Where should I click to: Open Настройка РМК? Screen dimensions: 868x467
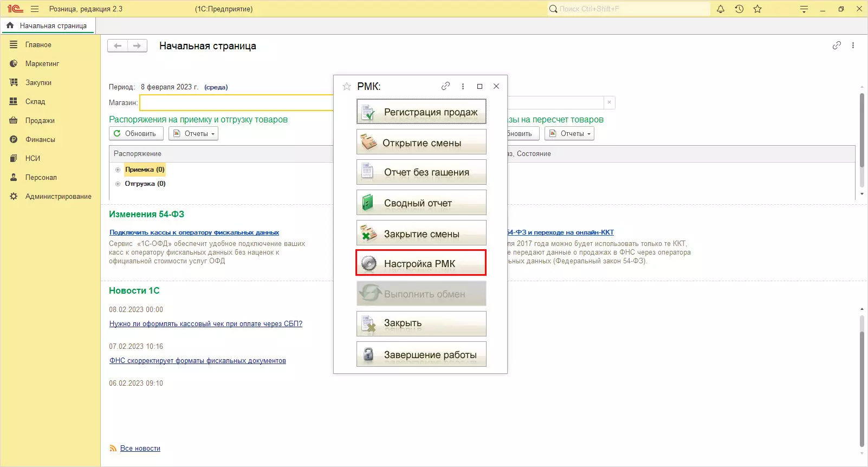(421, 263)
